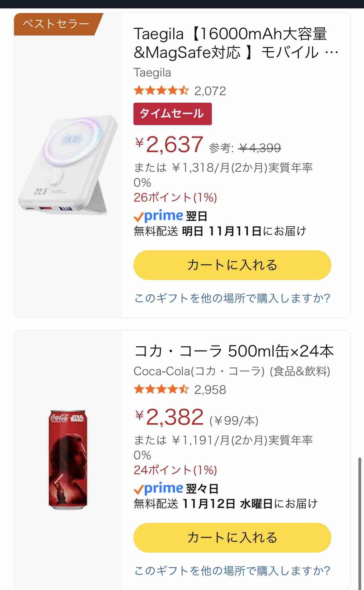Tap the 2,072 review count
This screenshot has height=590, width=364.
click(x=210, y=91)
